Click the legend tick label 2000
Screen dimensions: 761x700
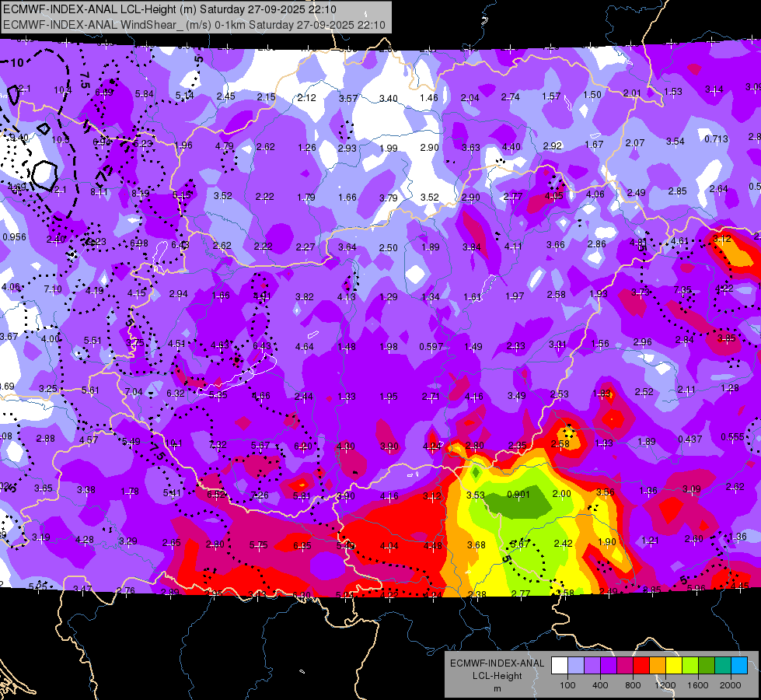coord(731,685)
